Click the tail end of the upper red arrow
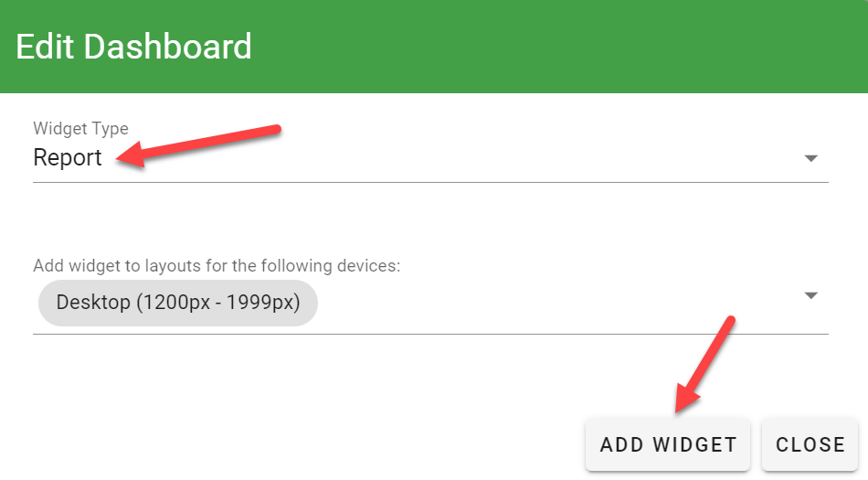 tap(274, 129)
